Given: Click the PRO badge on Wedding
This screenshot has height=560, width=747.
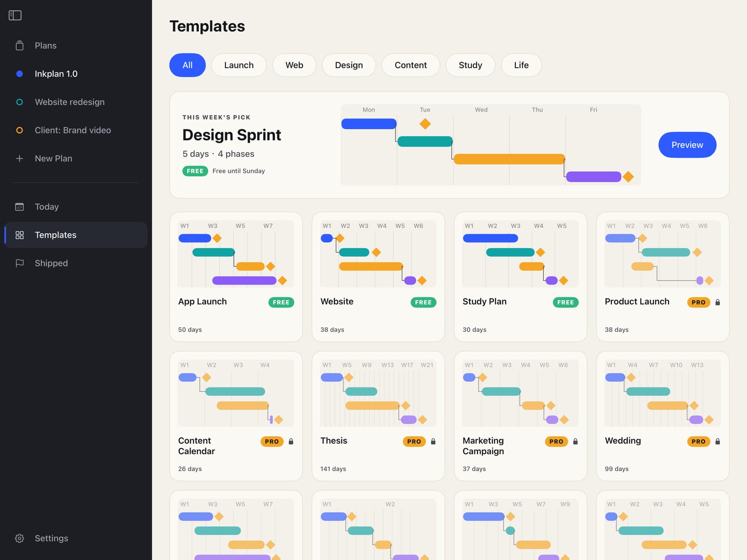Looking at the screenshot, I should (698, 441).
